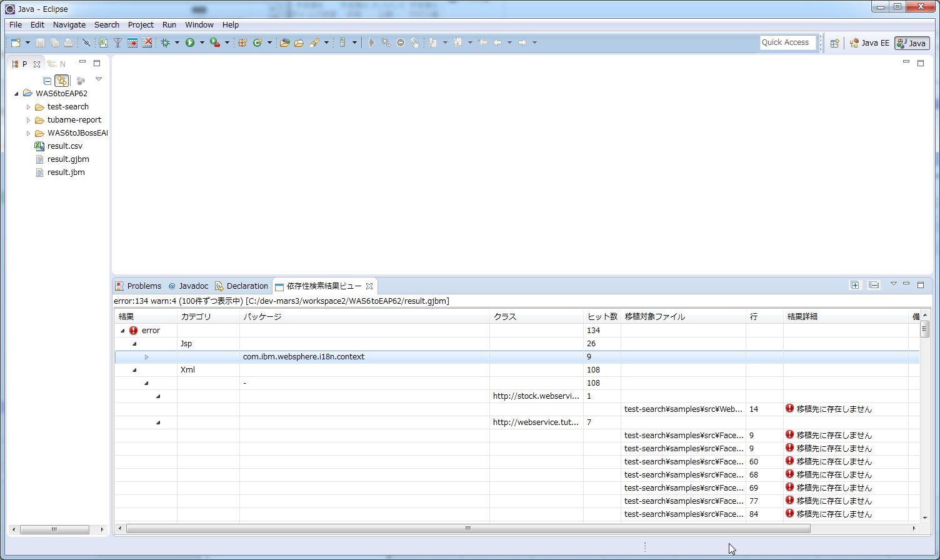Click the Save icon in toolbar
The width and height of the screenshot is (940, 560).
tap(40, 42)
